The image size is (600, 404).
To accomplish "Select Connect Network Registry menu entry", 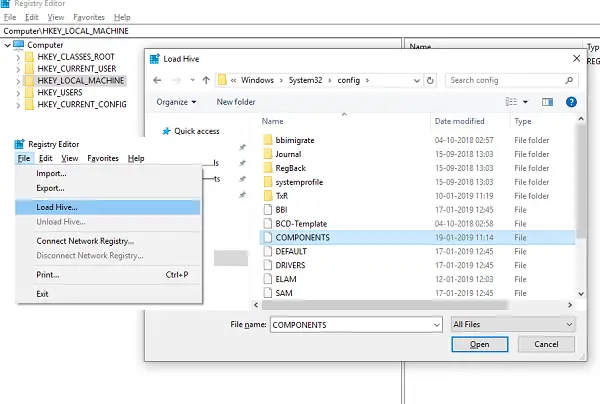I will pos(85,241).
